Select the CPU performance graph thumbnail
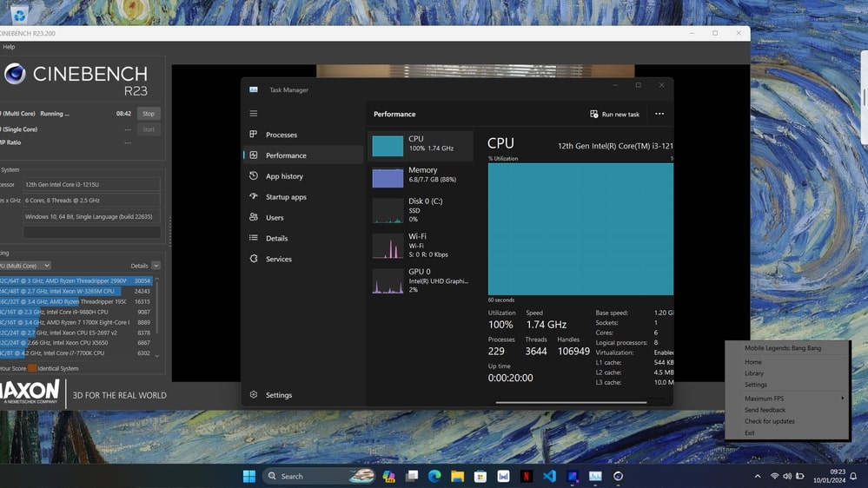The image size is (868, 488). click(388, 146)
